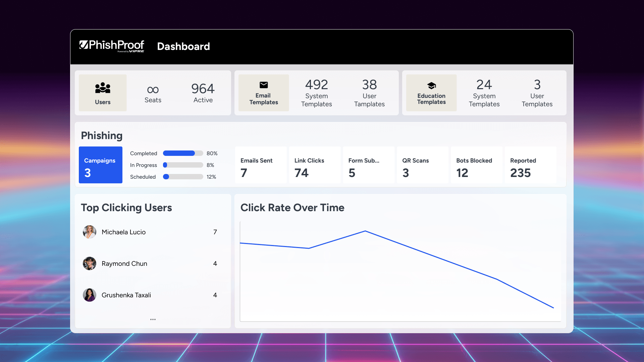The width and height of the screenshot is (644, 362).
Task: Click Grushenka Taxali's avatar photo
Action: (90, 295)
